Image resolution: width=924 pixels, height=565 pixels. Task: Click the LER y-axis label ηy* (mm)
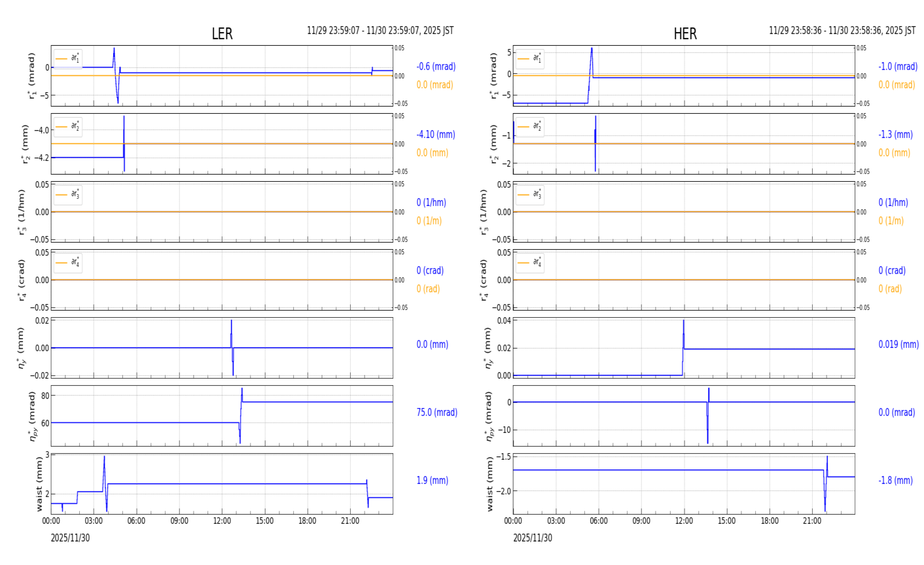coord(22,348)
